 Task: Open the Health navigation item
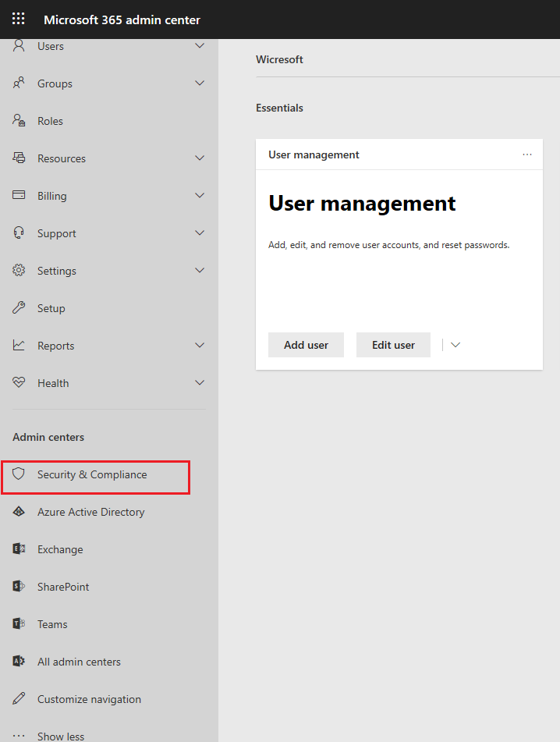point(108,383)
